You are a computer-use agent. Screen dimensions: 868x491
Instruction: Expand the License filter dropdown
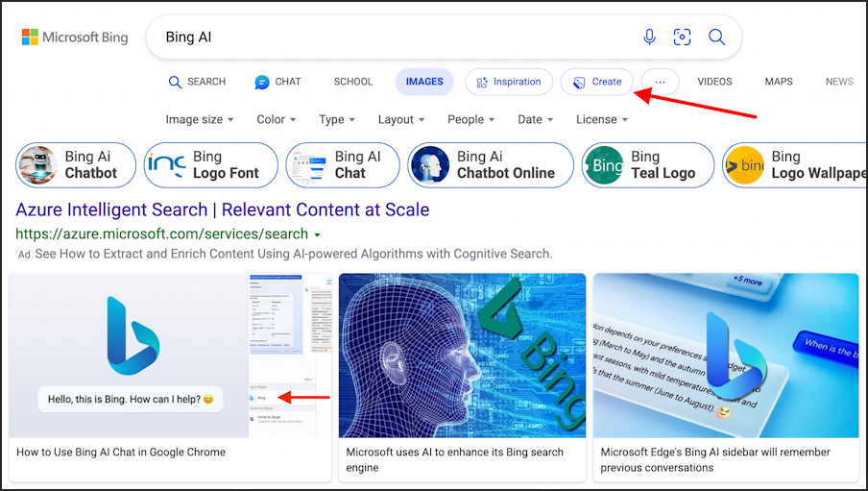point(602,120)
